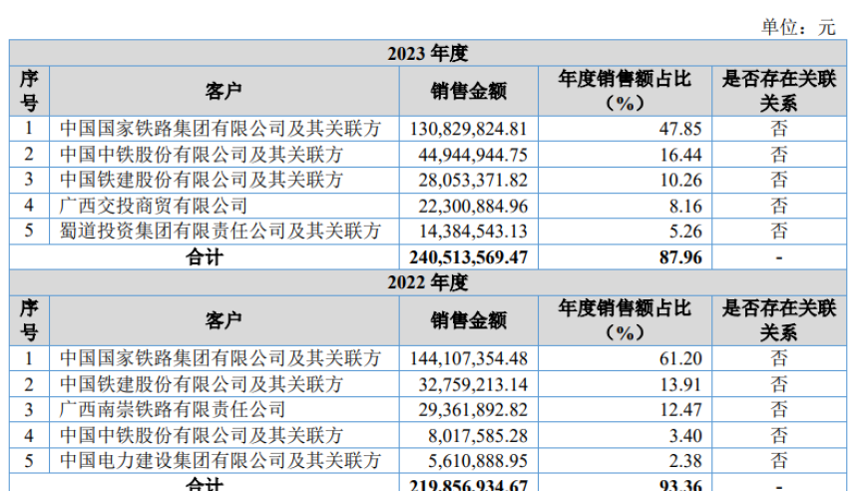The height and width of the screenshot is (491, 868).
Task: Click percentage value 3.40
Action: coord(685,436)
